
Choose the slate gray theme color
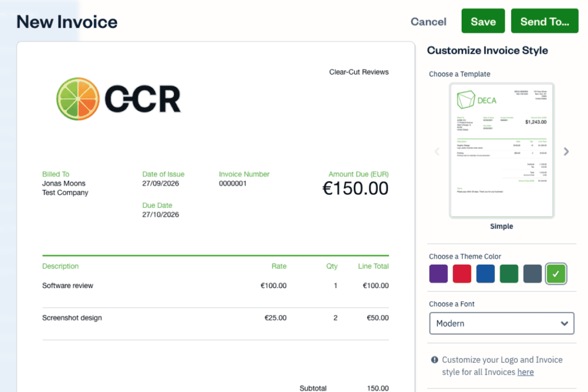tap(532, 274)
